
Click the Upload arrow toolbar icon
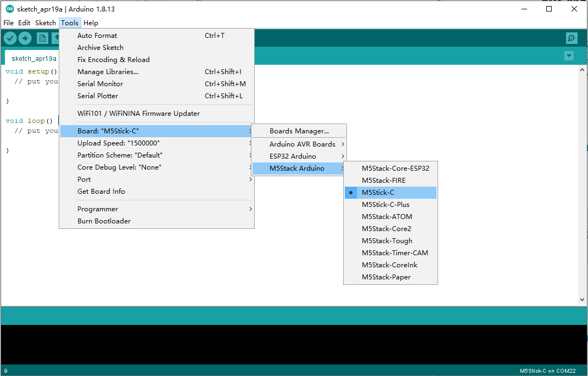25,38
